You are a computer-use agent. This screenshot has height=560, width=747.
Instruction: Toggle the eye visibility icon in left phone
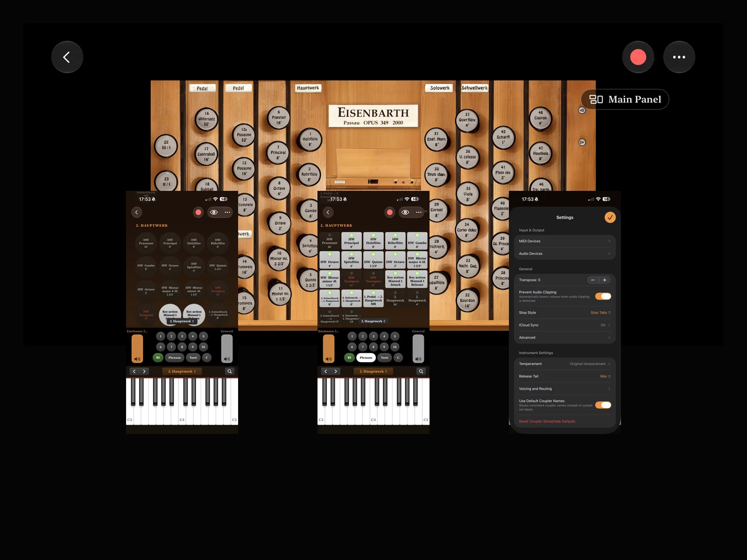click(214, 212)
